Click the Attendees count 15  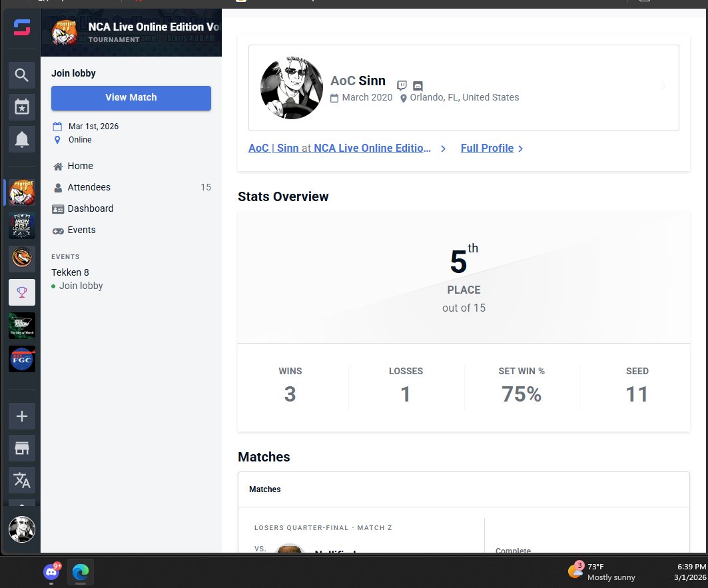pos(206,187)
